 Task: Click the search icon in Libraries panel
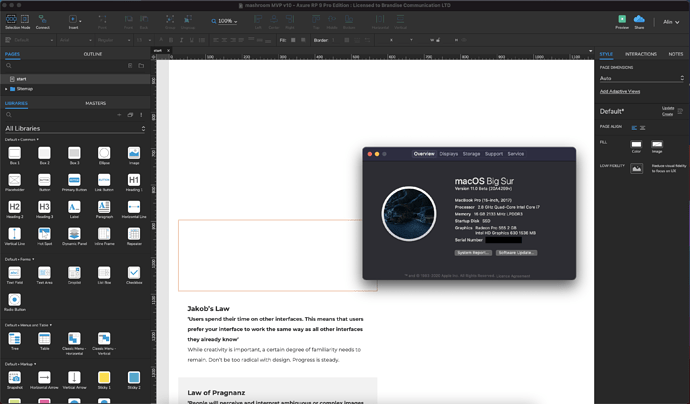pos(8,115)
